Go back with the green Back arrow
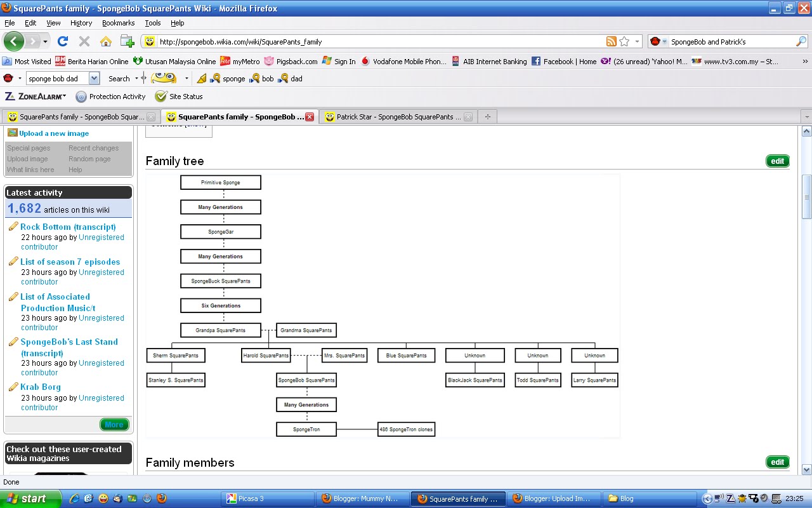 (x=14, y=41)
